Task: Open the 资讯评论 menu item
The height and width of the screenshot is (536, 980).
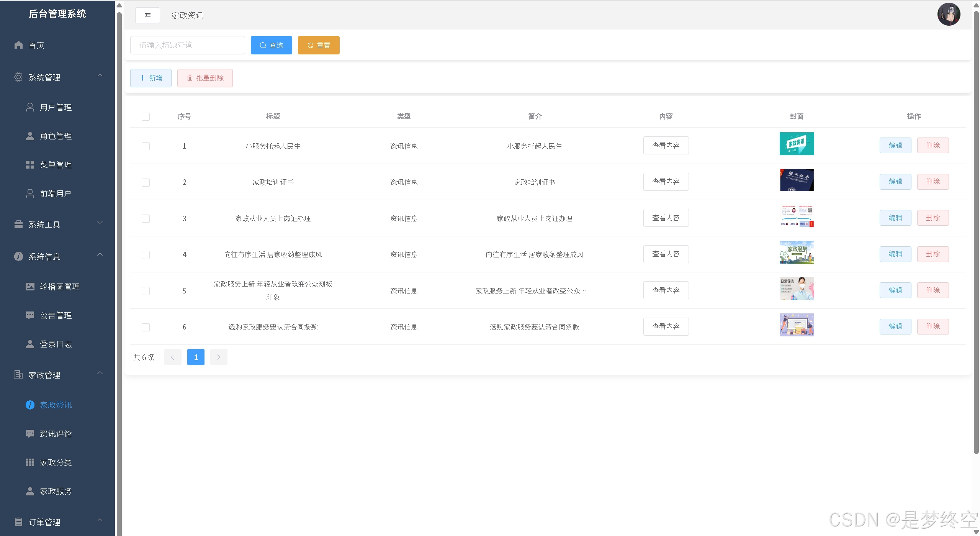Action: (x=56, y=434)
